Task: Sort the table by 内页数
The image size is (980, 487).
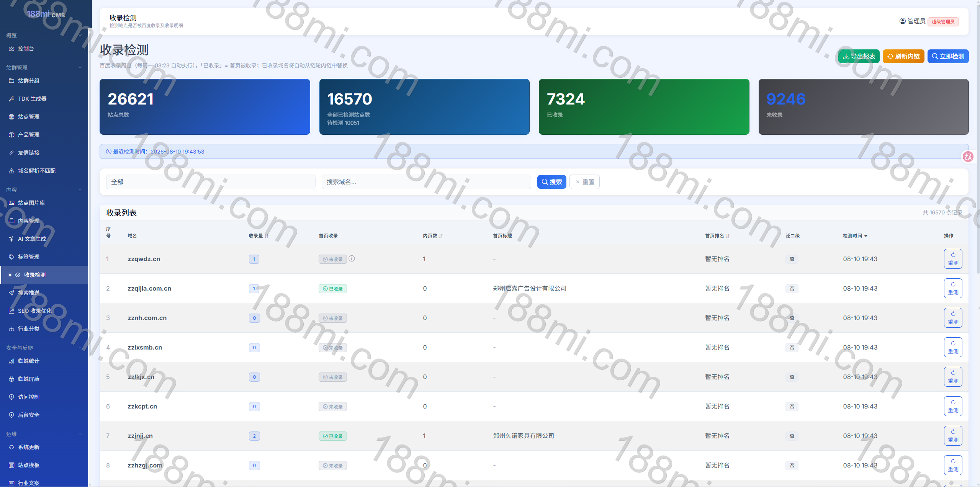Action: (433, 236)
